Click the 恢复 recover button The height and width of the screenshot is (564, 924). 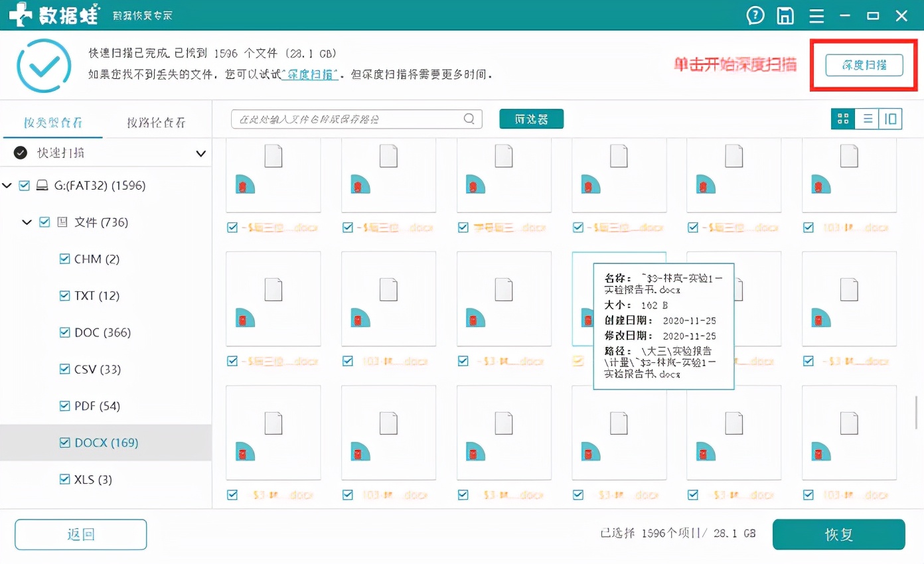click(x=838, y=535)
